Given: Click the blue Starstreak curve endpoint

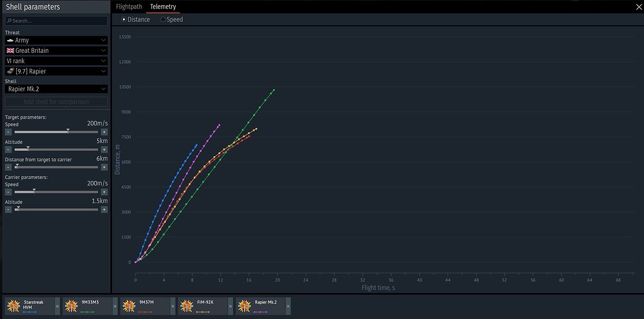Looking at the screenshot, I should [x=196, y=145].
